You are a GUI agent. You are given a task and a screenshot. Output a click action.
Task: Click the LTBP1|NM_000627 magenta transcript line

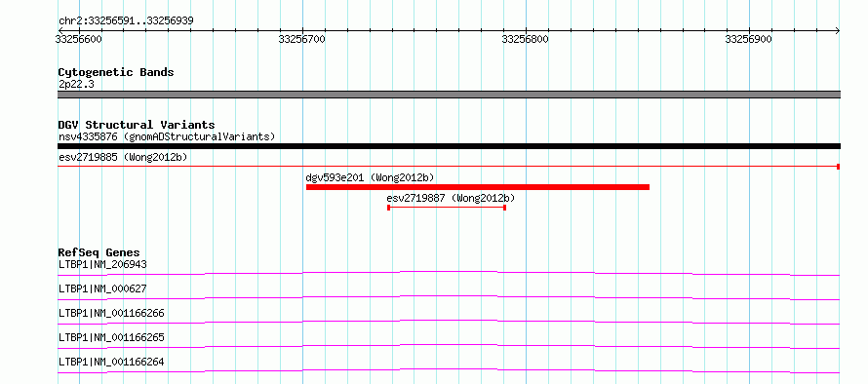click(x=449, y=297)
